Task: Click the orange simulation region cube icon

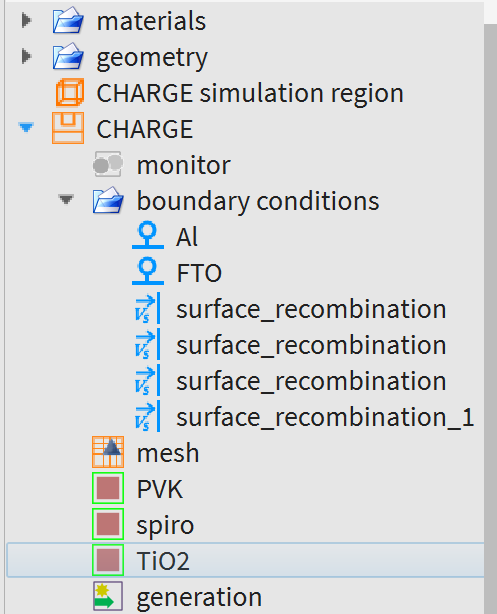Action: pyautogui.click(x=69, y=92)
